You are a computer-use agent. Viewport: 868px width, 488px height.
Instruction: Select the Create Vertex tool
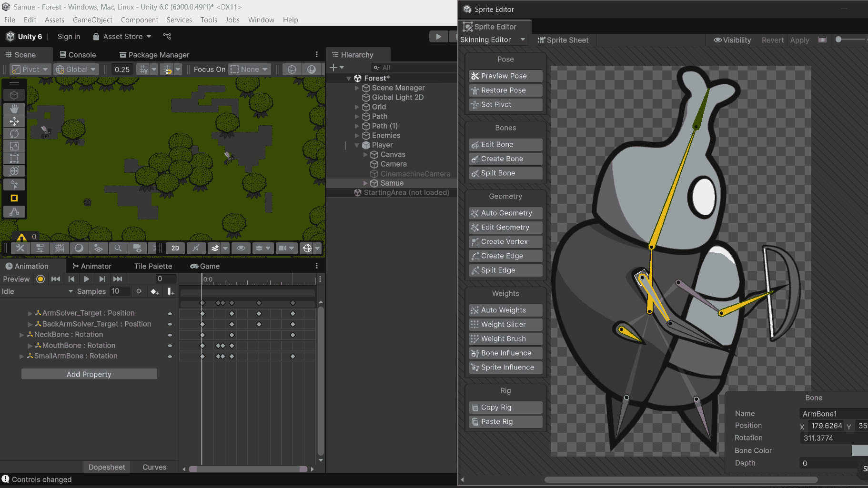[505, 241]
